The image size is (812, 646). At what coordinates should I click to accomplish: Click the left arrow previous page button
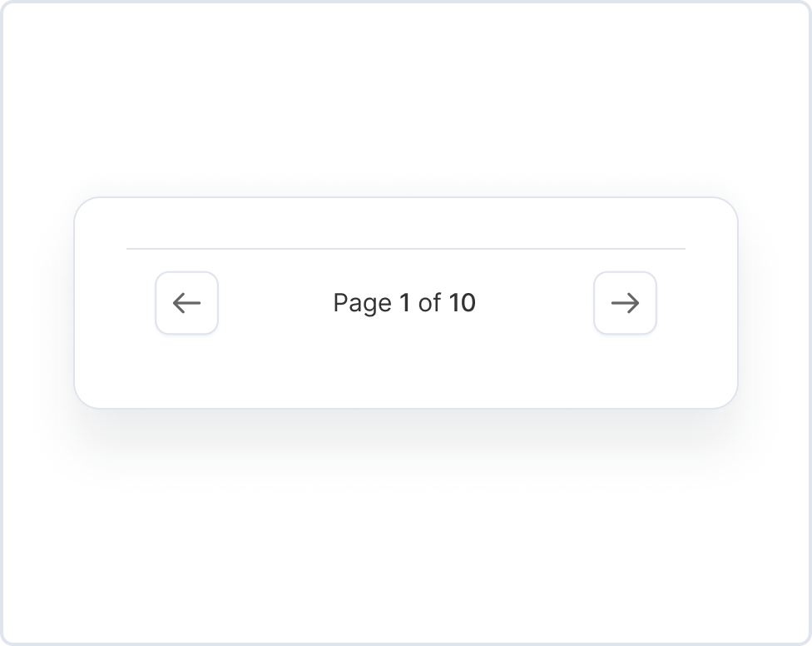click(186, 303)
